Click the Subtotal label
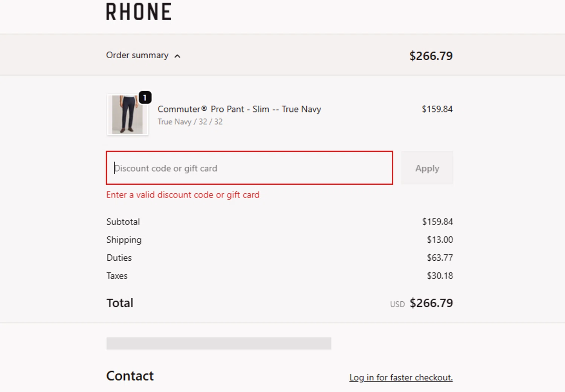Image resolution: width=565 pixels, height=392 pixels. 123,222
